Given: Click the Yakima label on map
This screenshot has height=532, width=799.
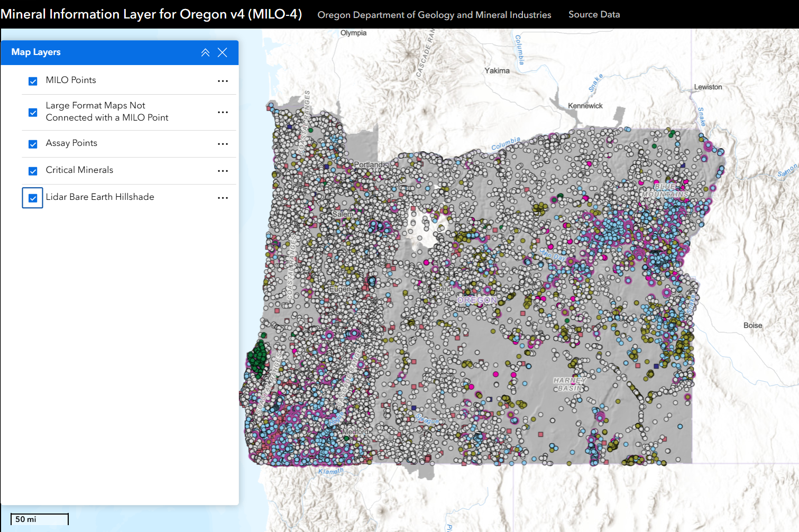Looking at the screenshot, I should click(497, 70).
